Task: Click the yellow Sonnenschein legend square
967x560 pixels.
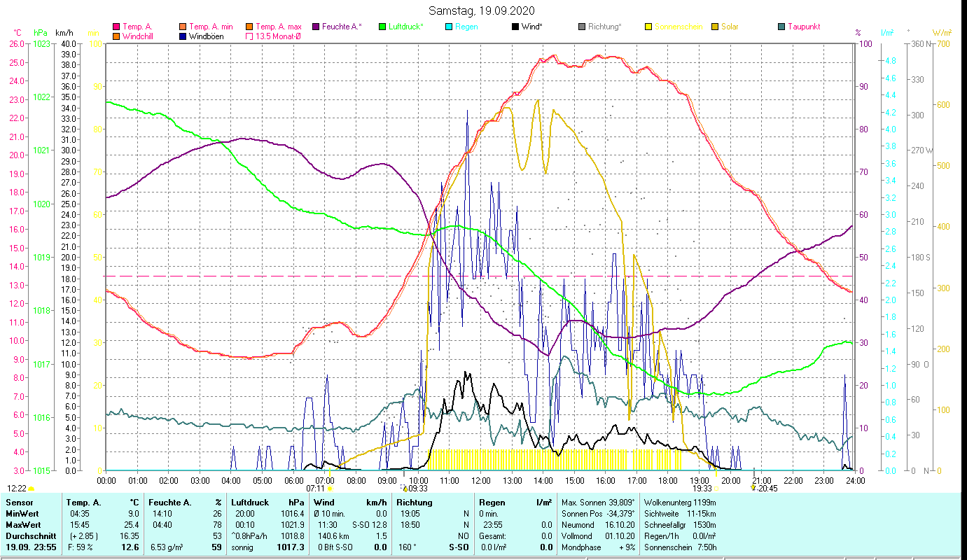Action: point(648,27)
